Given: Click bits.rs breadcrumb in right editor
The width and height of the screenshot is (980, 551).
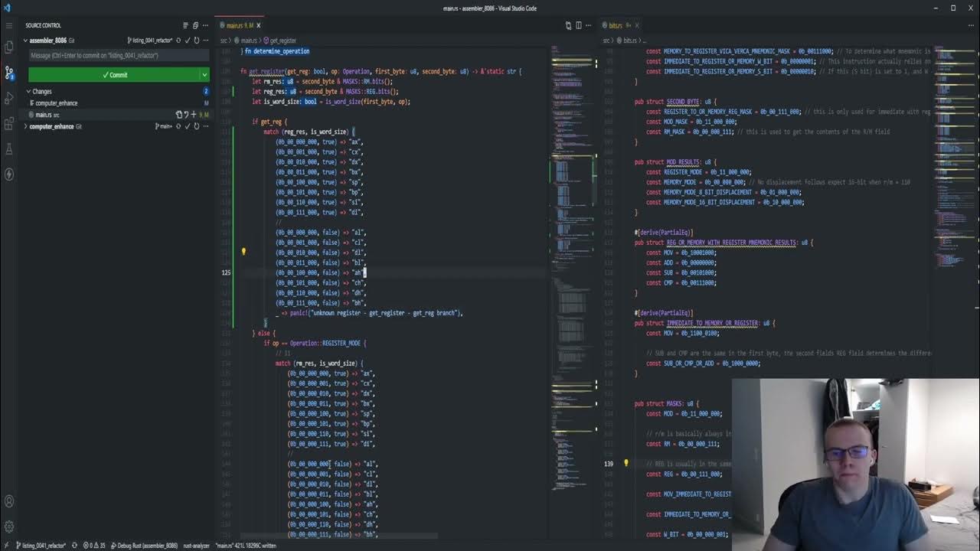Looking at the screenshot, I should pos(629,41).
